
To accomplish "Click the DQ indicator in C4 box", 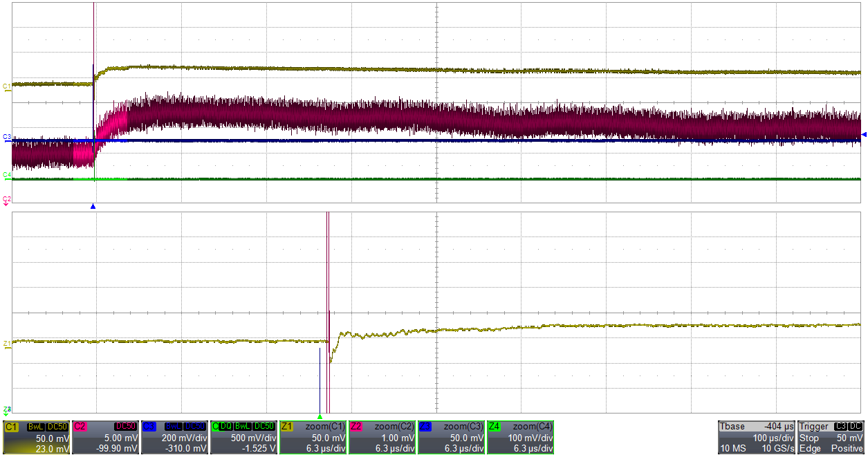I will [x=225, y=427].
